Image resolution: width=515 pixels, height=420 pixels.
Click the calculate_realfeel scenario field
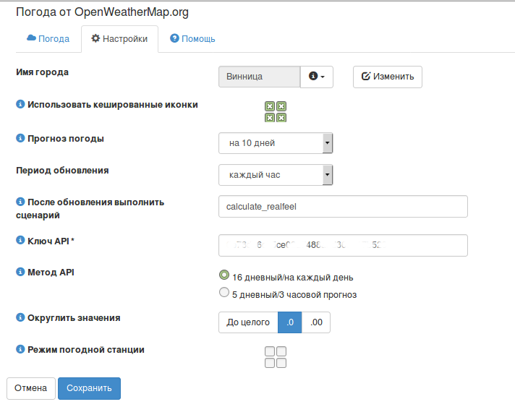click(343, 207)
